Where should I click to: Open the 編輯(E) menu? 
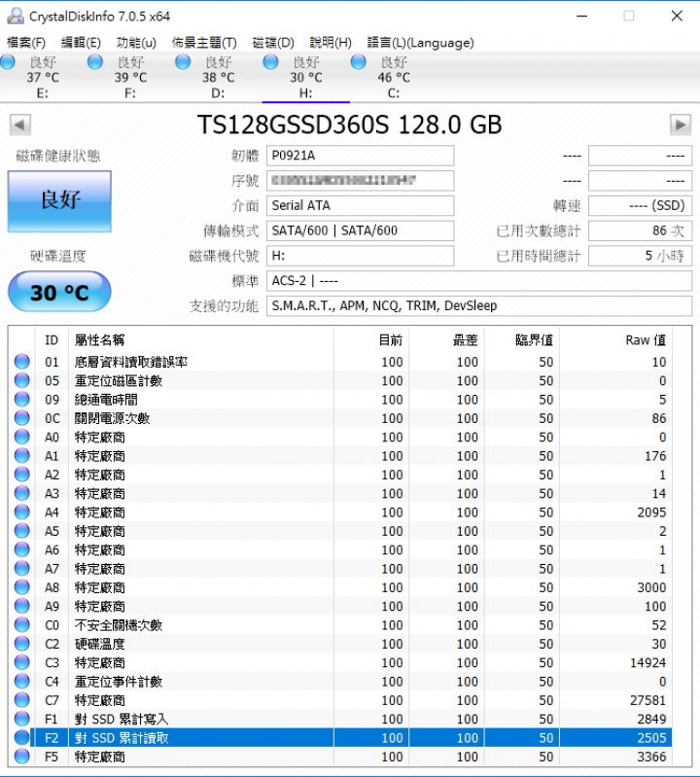[x=81, y=43]
